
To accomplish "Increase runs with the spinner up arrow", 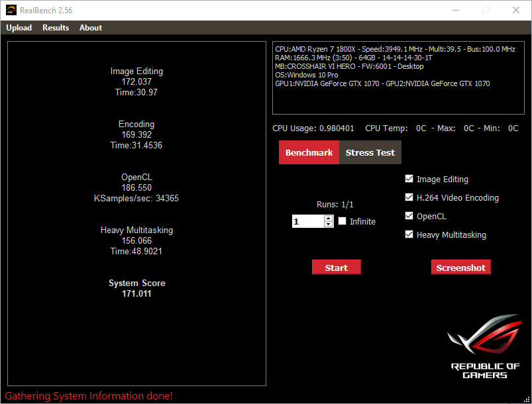I will [329, 219].
